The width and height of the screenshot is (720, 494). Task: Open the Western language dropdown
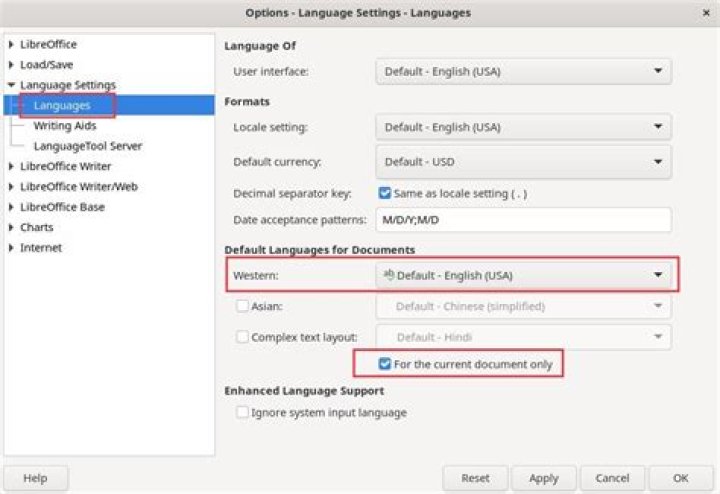[x=523, y=275]
